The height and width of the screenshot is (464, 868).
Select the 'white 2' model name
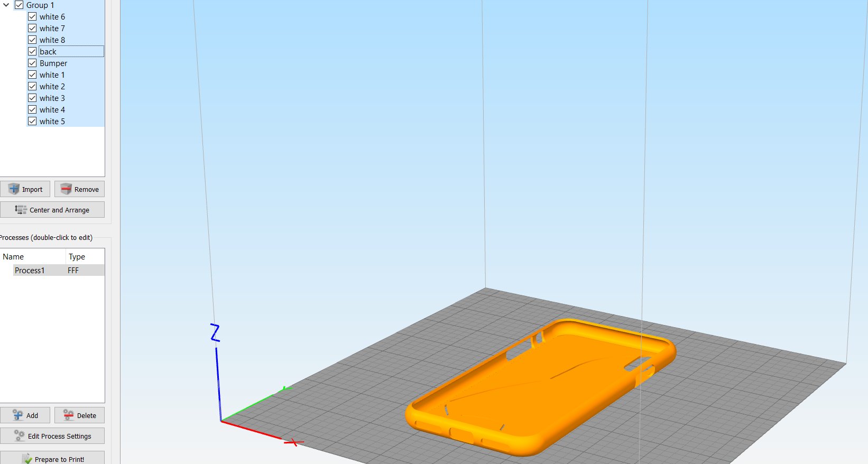pyautogui.click(x=52, y=87)
